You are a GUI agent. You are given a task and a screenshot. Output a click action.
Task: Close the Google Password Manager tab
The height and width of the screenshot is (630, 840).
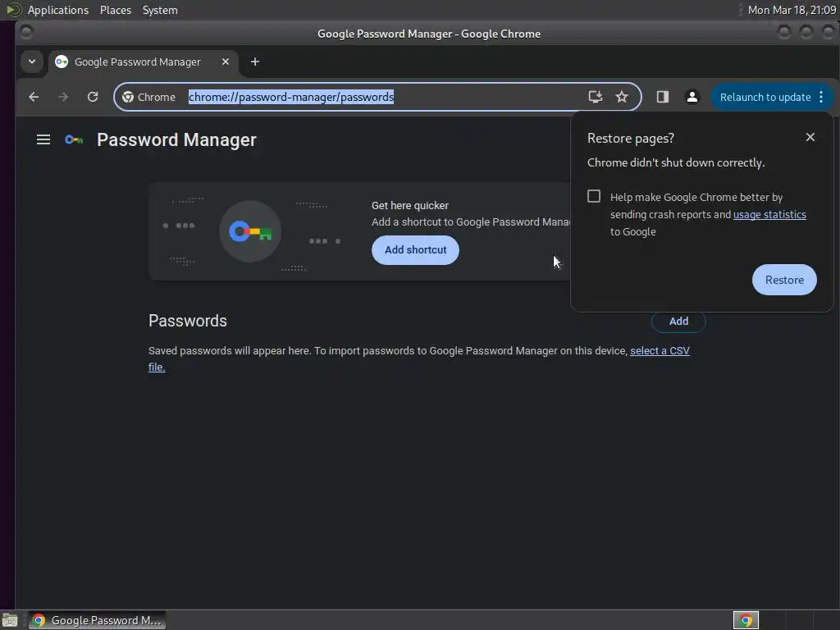[226, 62]
